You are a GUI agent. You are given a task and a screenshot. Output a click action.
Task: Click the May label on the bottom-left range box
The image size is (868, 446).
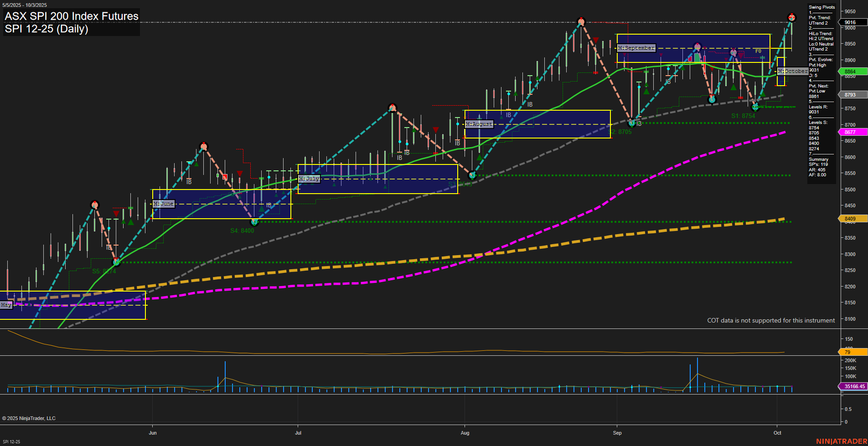[x=6, y=304]
